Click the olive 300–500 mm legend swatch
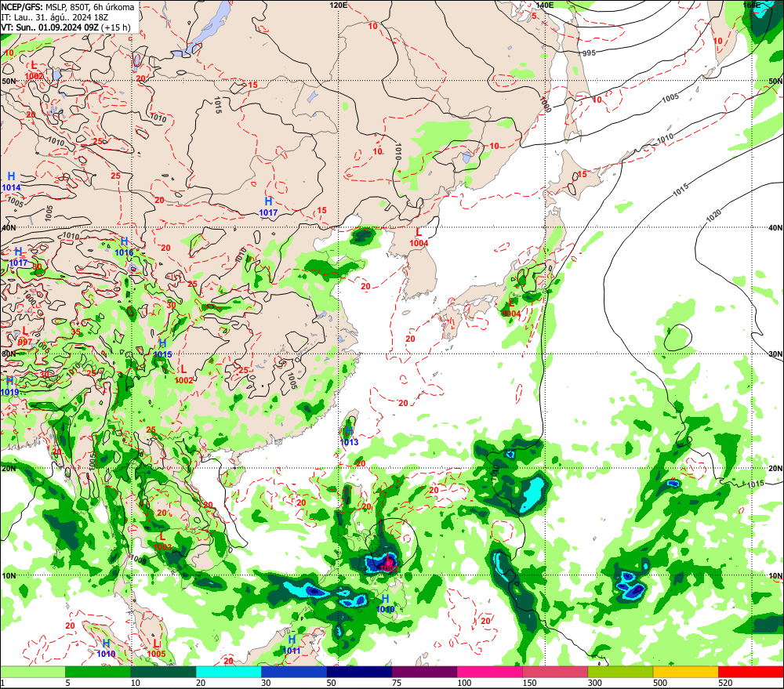Viewport: 784px width, 689px height. click(620, 672)
